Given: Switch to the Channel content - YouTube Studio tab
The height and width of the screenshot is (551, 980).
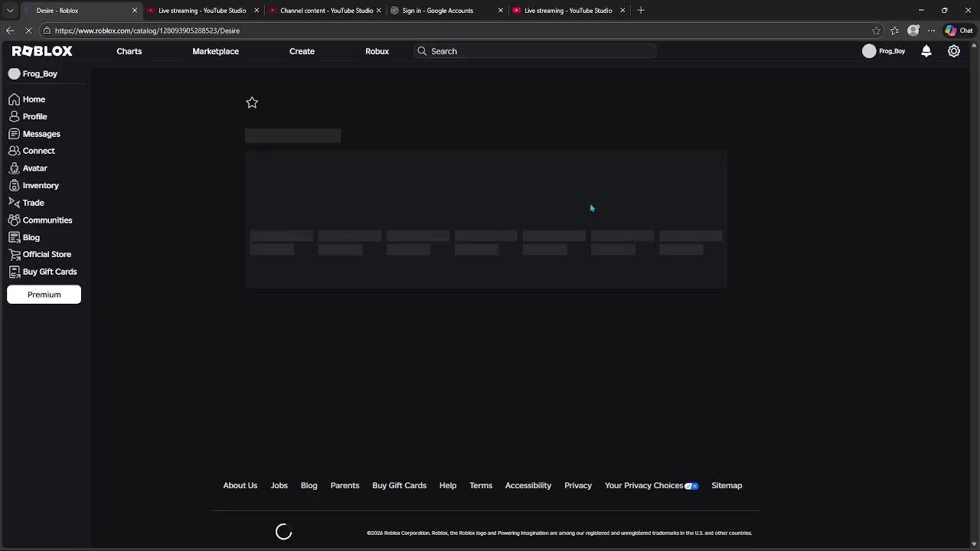Looking at the screenshot, I should 326,11.
